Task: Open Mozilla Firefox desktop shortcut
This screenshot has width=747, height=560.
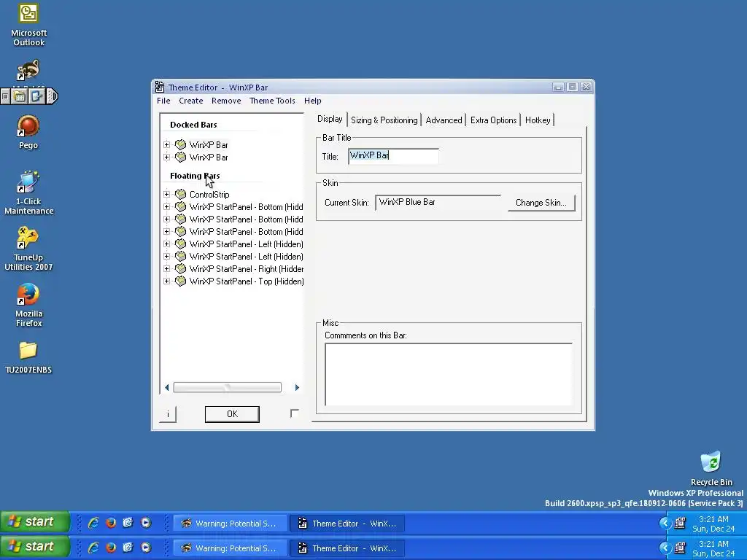Action: point(28,305)
